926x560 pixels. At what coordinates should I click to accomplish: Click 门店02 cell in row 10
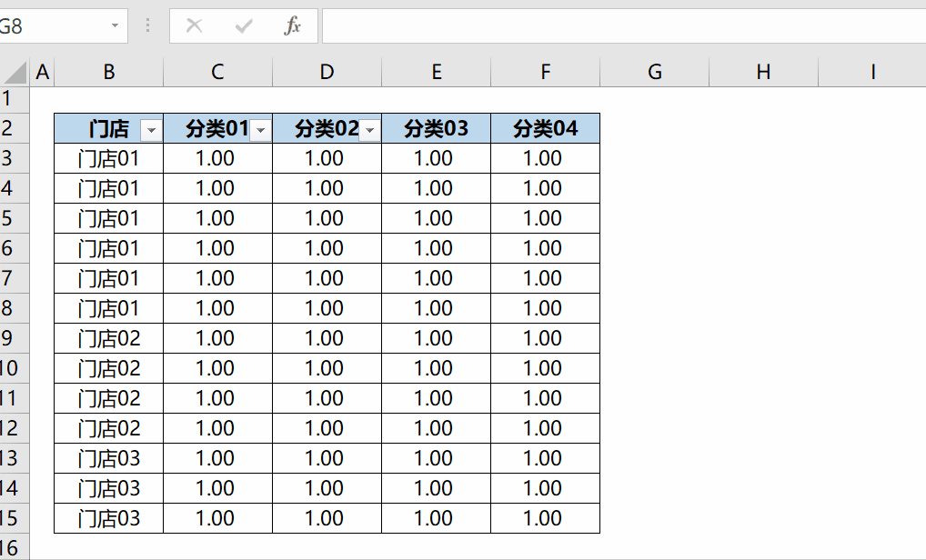[x=108, y=368]
